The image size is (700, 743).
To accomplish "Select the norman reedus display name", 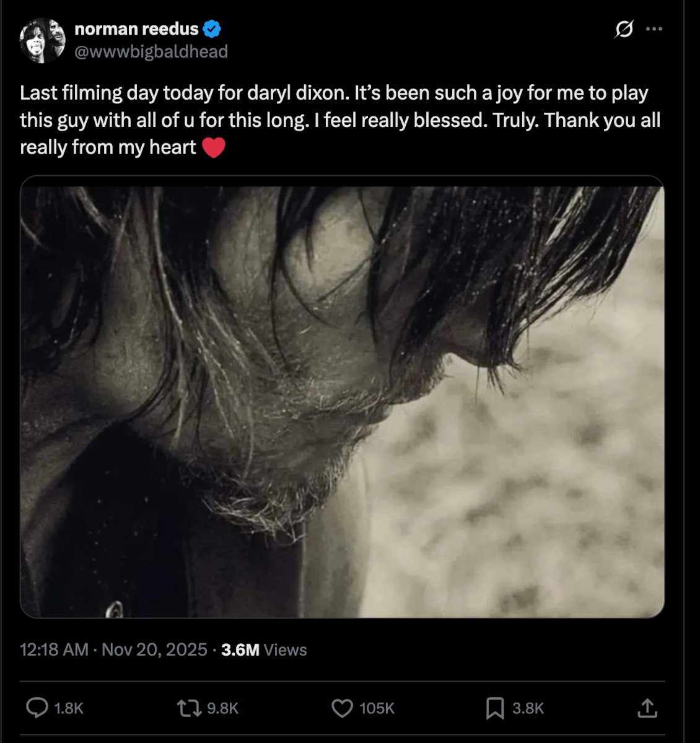I will click(x=137, y=28).
